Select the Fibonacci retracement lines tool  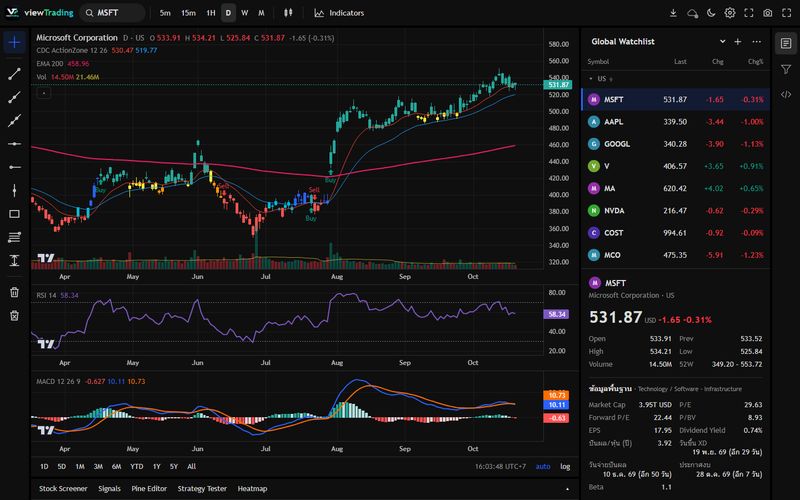[14, 237]
